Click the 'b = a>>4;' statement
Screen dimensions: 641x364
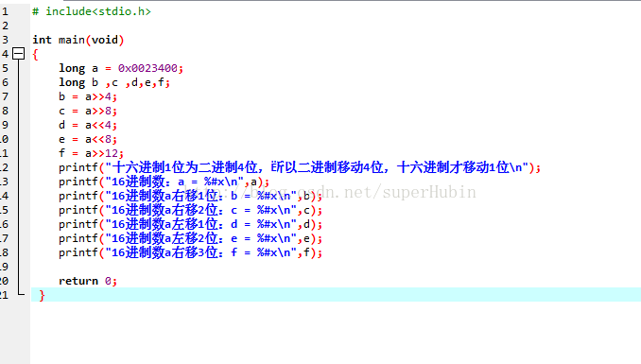(x=88, y=97)
